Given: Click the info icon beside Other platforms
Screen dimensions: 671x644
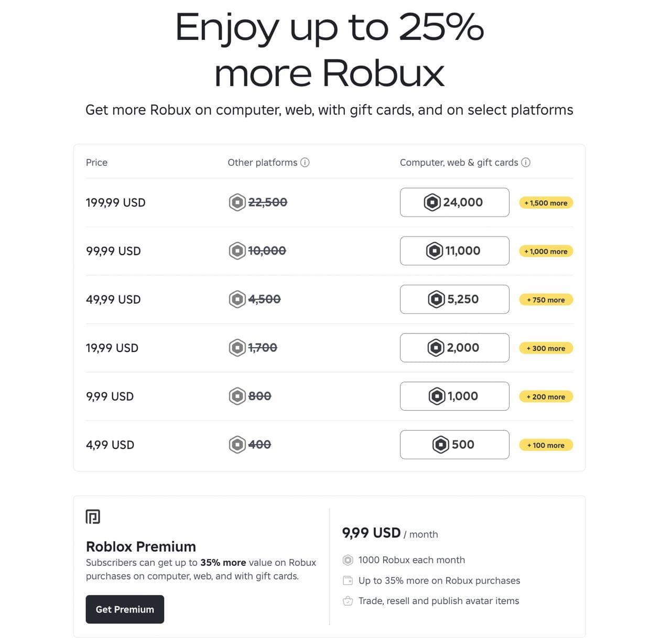Looking at the screenshot, I should 305,163.
